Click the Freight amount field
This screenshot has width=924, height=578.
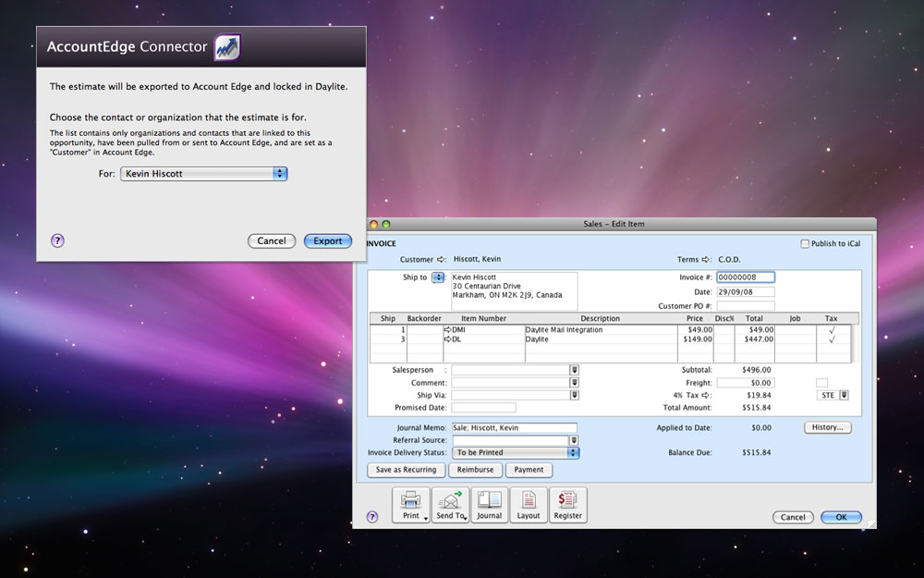coord(746,383)
